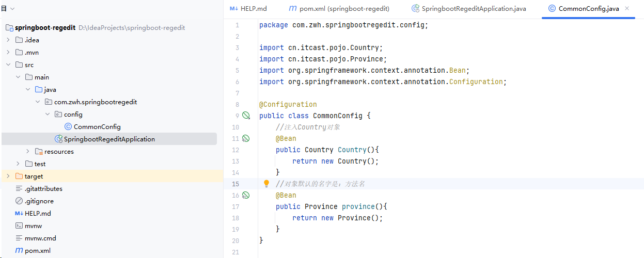Viewport: 644px width, 258px height.
Task: Click 'import cn.itcast.pojo.Country;' line
Action: coord(321,47)
